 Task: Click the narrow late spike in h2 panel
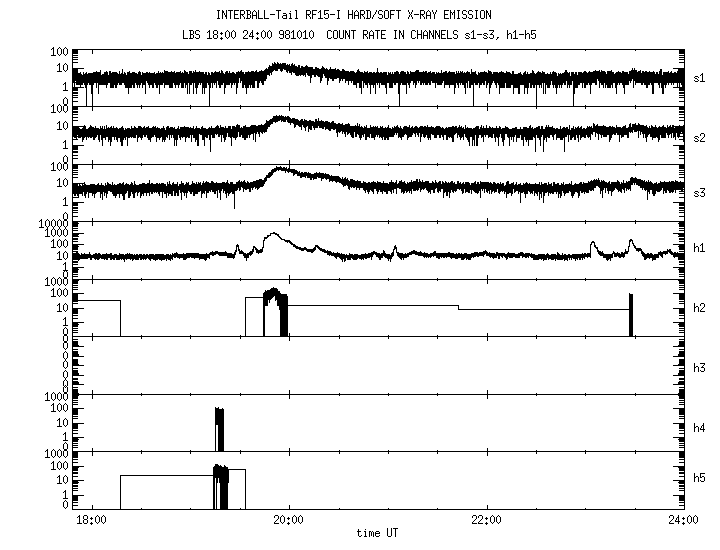630,314
